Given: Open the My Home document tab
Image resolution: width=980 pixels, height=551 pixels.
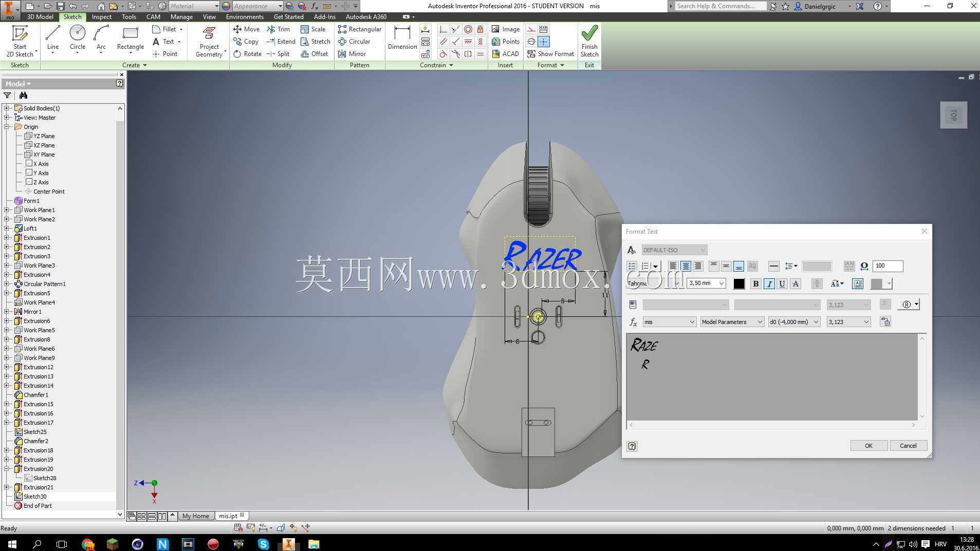Looking at the screenshot, I should (x=196, y=516).
